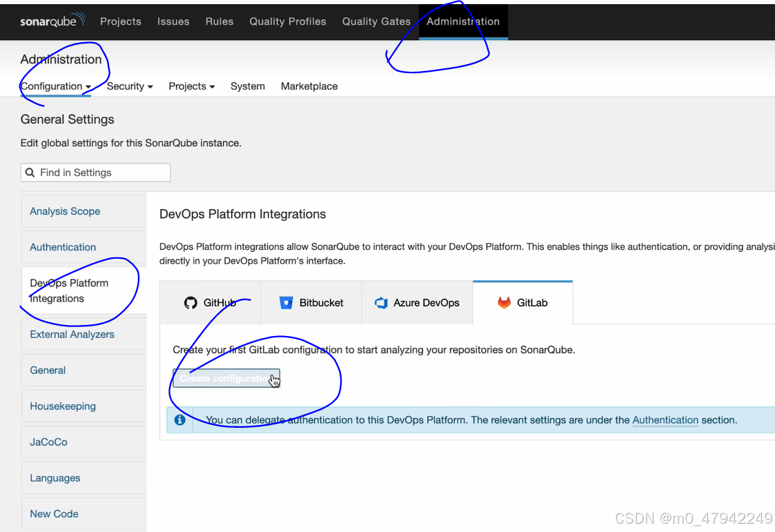The width and height of the screenshot is (775, 532).
Task: Click the Administration page title
Action: [x=61, y=59]
